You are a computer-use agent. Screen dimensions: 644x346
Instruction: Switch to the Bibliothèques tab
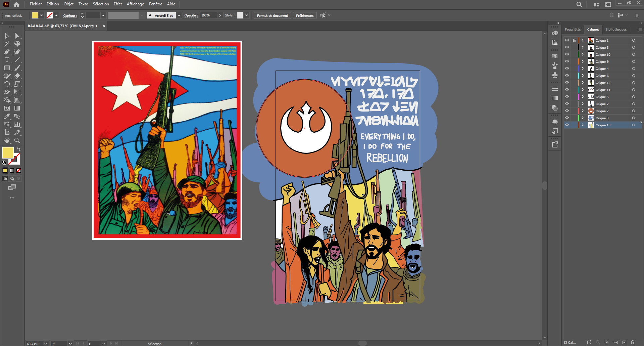tap(616, 30)
